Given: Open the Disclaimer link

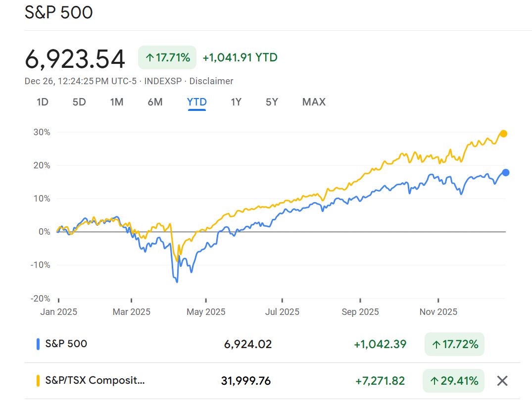Looking at the screenshot, I should point(211,81).
